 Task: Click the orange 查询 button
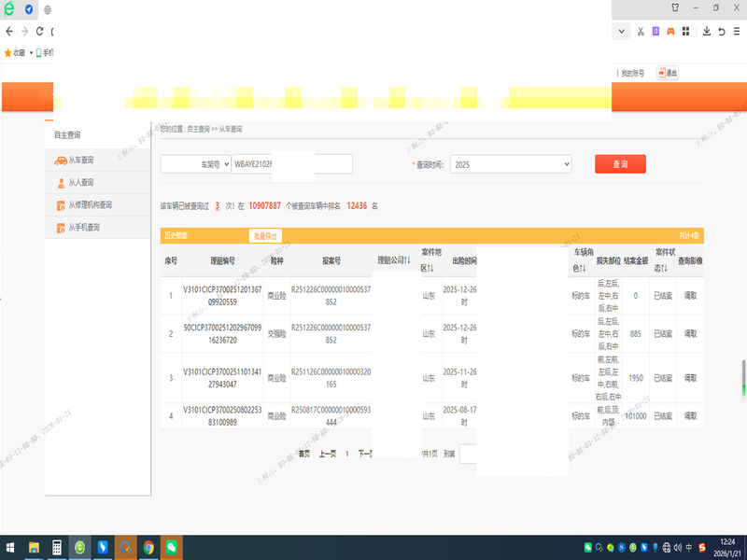tap(620, 164)
